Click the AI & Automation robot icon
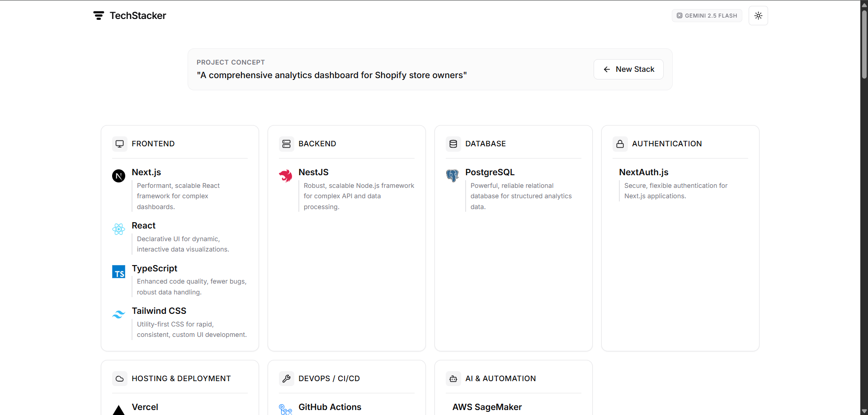The height and width of the screenshot is (415, 868). (x=453, y=378)
